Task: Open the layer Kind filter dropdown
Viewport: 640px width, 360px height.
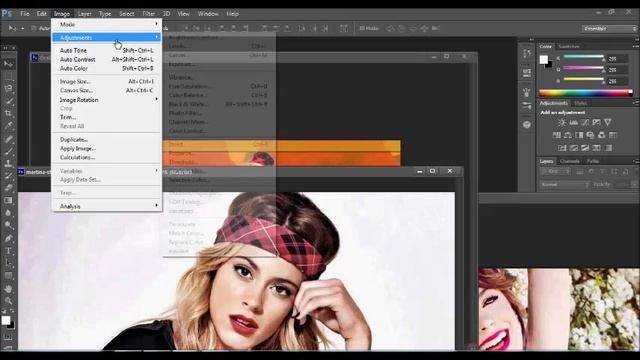Action: pos(555,172)
